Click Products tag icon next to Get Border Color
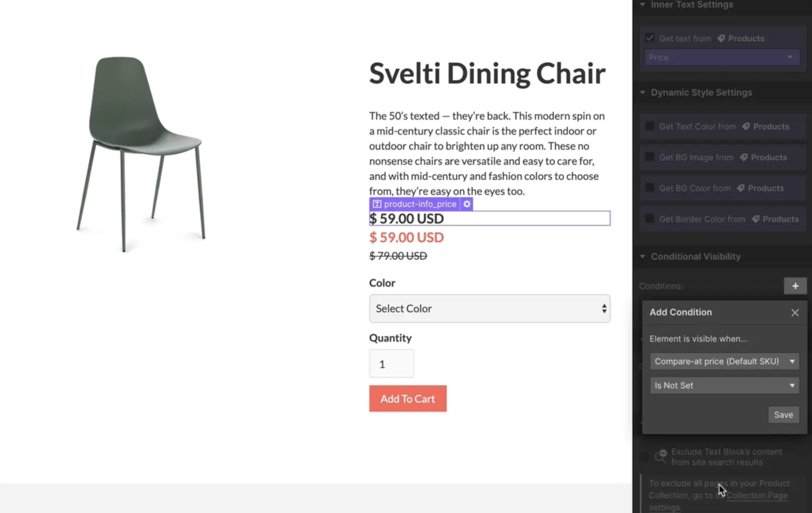812x513 pixels. [x=756, y=219]
